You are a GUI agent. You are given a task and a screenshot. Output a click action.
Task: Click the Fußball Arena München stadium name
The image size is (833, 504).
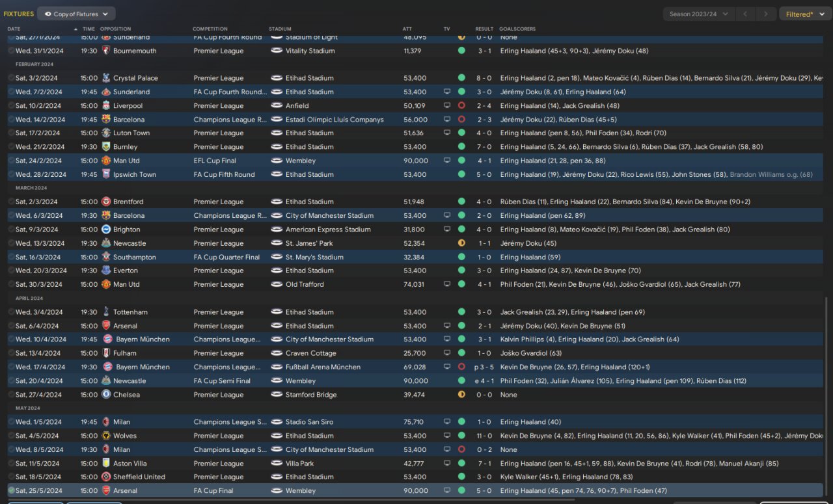click(323, 367)
